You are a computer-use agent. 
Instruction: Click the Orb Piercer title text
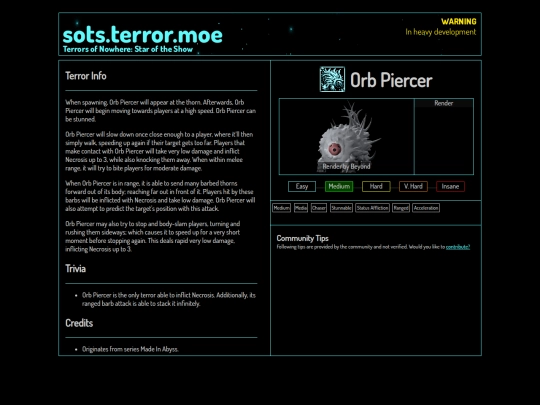pos(391,80)
